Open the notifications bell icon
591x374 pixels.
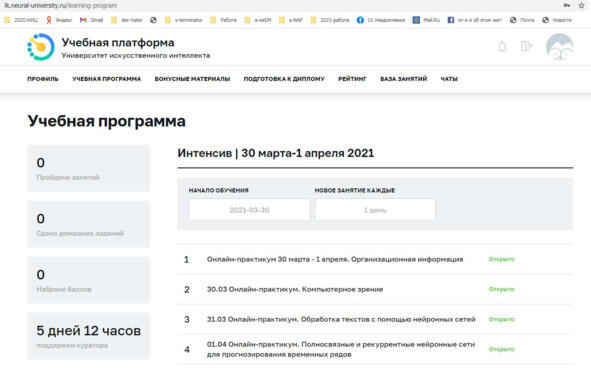click(x=502, y=46)
